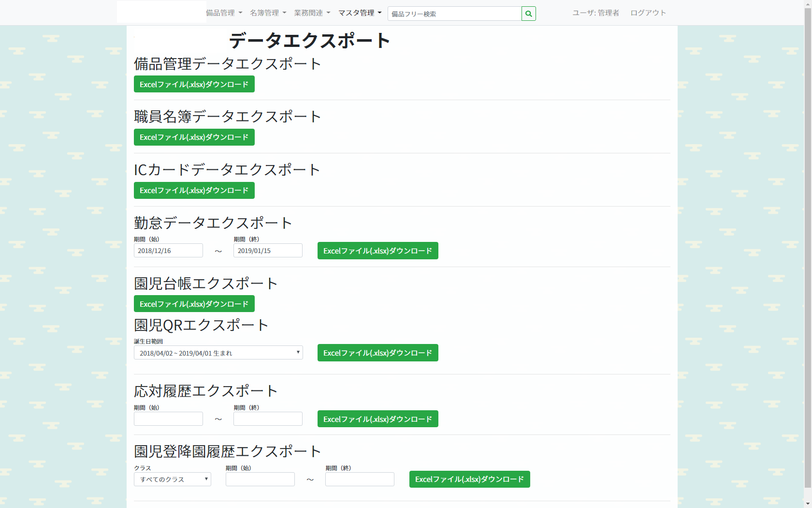
Task: Click 園児登降園履歴 期間(終) date field
Action: click(x=360, y=479)
